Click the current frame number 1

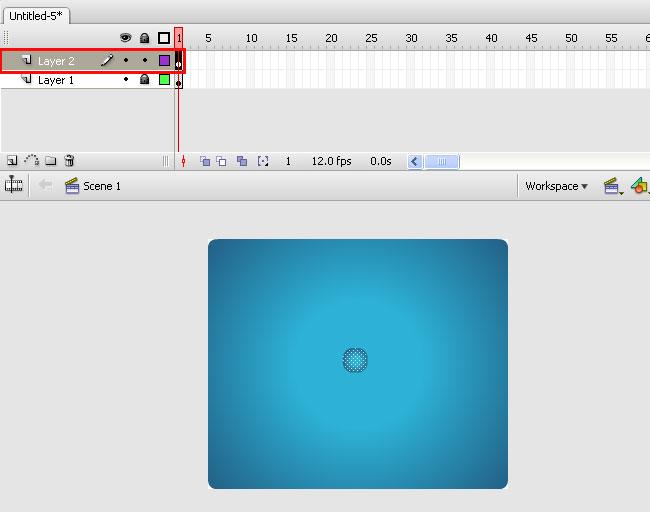(288, 161)
